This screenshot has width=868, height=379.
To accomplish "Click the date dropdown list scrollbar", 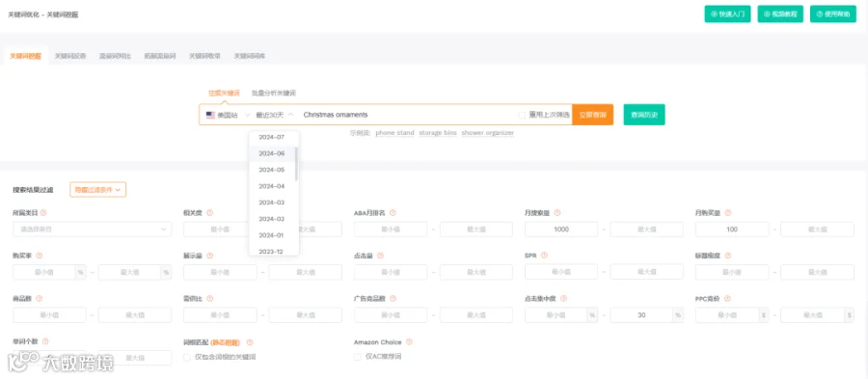I will [x=297, y=164].
